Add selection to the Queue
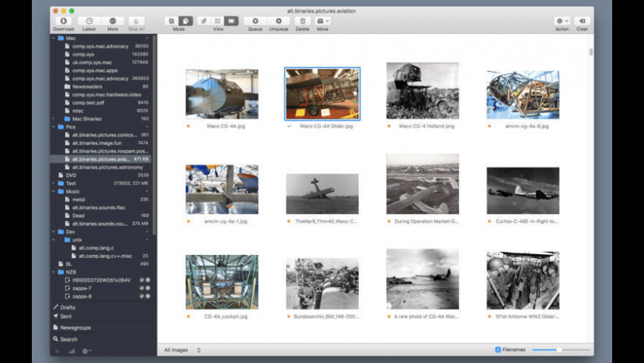The image size is (644, 363). 255,21
